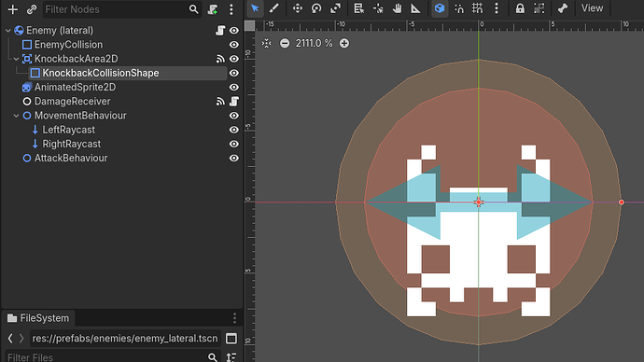The height and width of the screenshot is (362, 644).
Task: Attach script icon next to node filter
Action: coord(213,9)
